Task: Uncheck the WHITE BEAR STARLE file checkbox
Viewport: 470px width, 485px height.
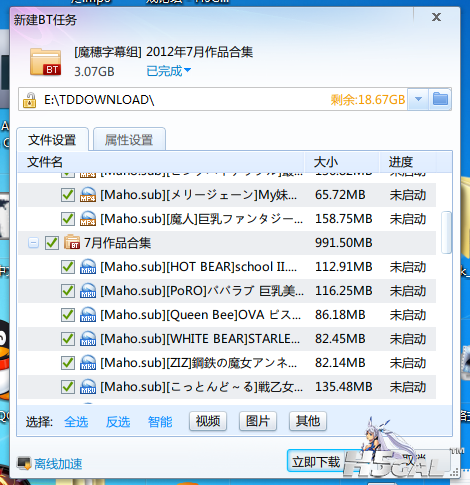Action: [68, 339]
